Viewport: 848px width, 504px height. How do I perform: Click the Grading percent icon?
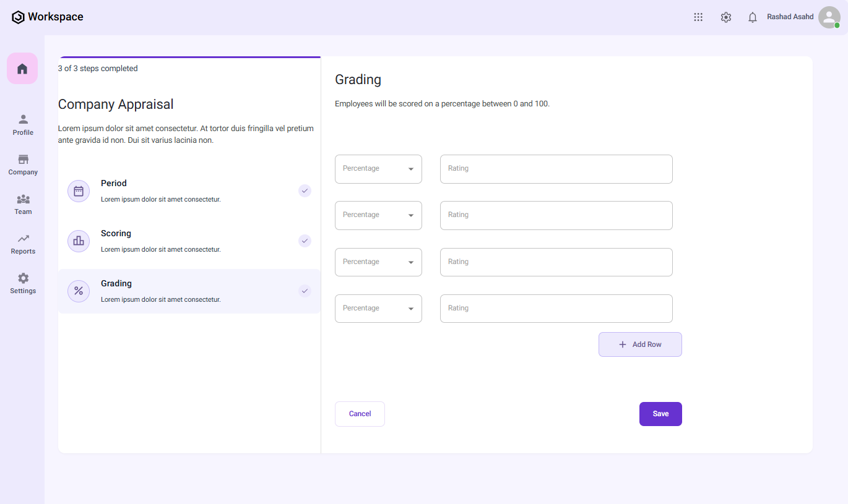79,291
